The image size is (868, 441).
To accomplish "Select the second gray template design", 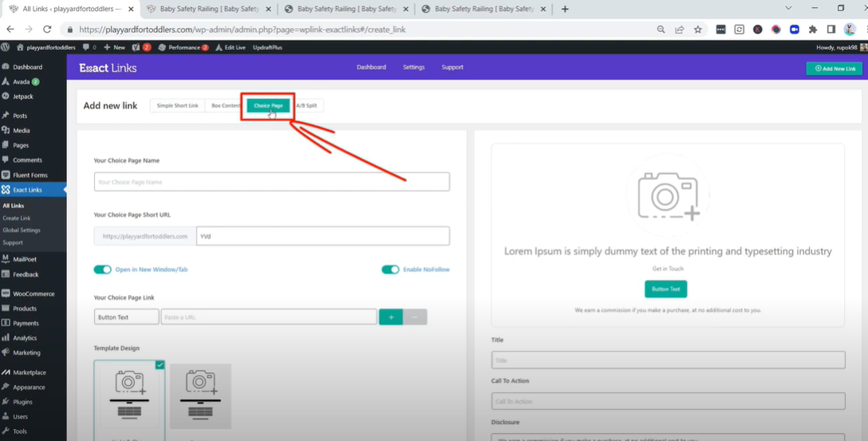I will point(200,396).
